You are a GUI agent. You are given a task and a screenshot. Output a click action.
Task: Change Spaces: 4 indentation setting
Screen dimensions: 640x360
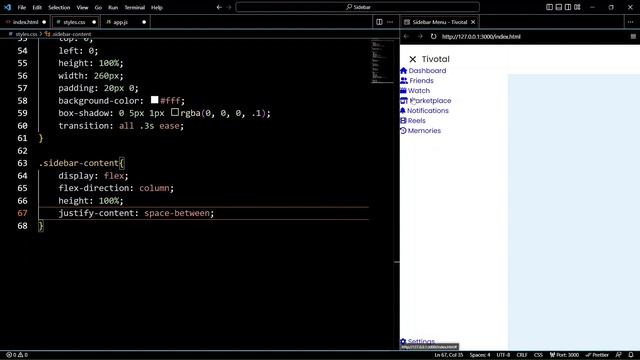[x=480, y=355]
